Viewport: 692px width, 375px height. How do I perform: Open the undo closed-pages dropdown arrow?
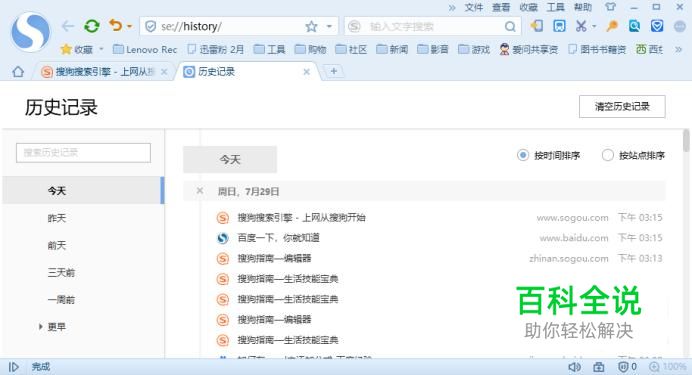click(129, 26)
